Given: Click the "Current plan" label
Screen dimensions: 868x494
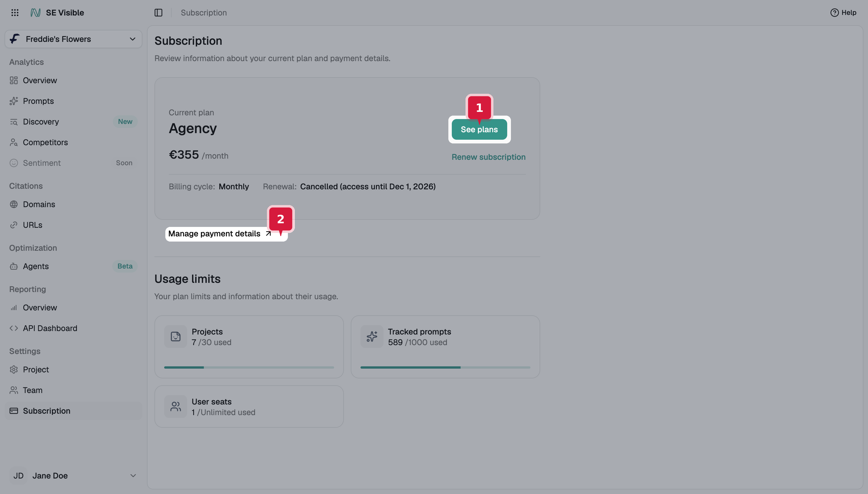Looking at the screenshot, I should [191, 113].
